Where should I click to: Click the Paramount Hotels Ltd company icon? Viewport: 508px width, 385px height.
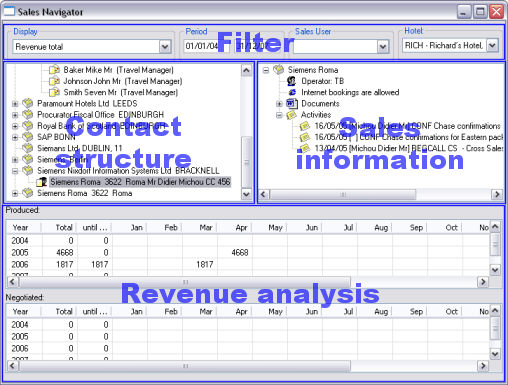point(28,104)
